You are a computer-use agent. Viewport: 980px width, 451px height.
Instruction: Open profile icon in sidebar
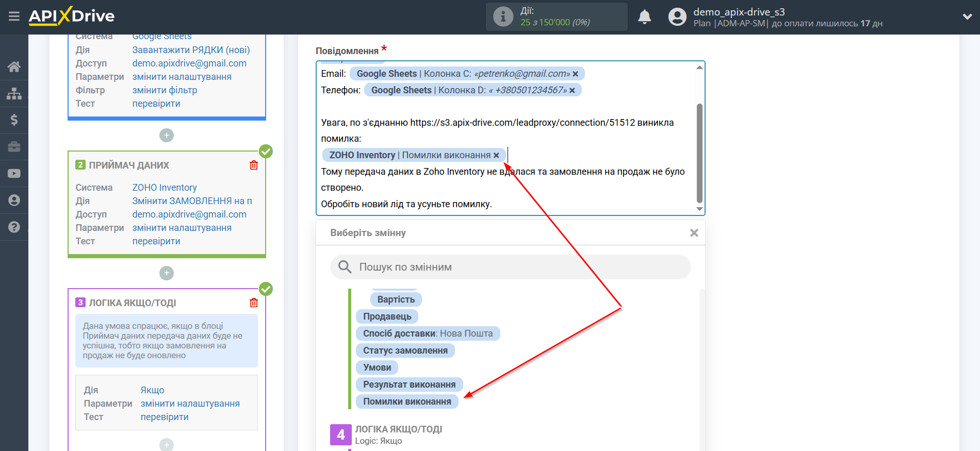pos(14,201)
